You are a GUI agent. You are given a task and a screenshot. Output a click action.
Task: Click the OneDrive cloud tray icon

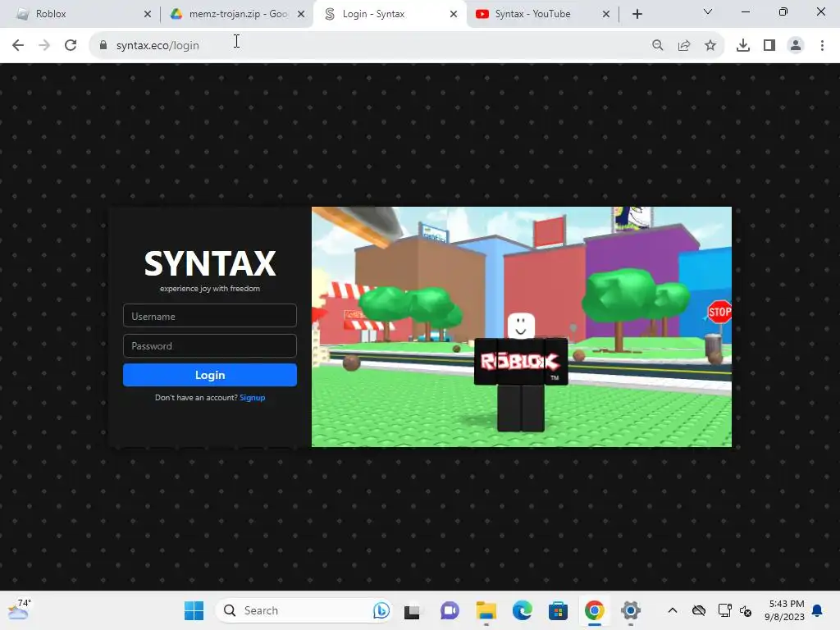point(699,610)
